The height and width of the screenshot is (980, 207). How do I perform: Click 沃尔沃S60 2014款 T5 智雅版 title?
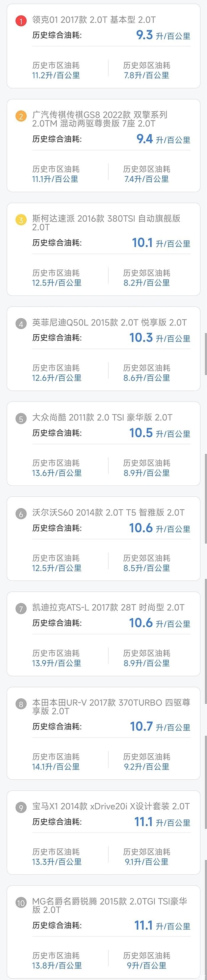pyautogui.click(x=109, y=512)
